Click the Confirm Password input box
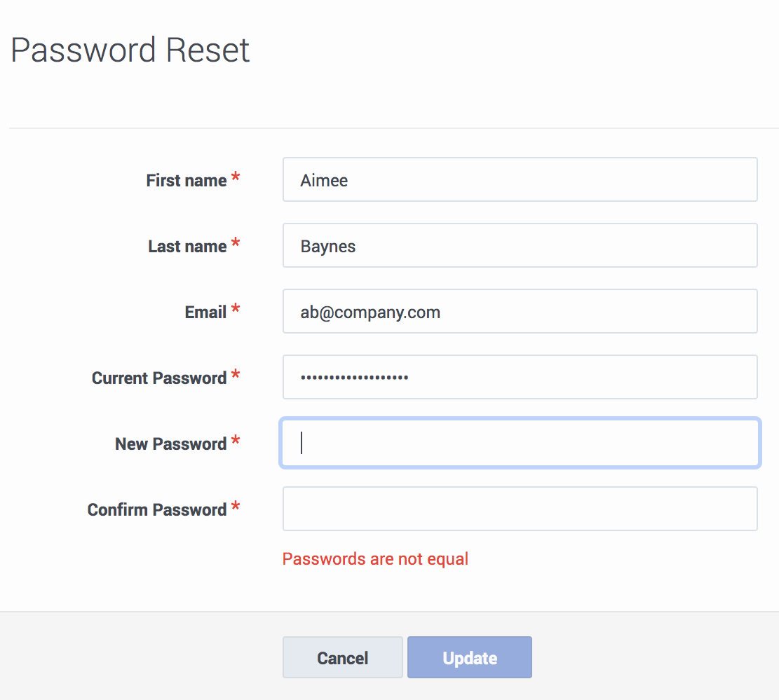 tap(520, 509)
